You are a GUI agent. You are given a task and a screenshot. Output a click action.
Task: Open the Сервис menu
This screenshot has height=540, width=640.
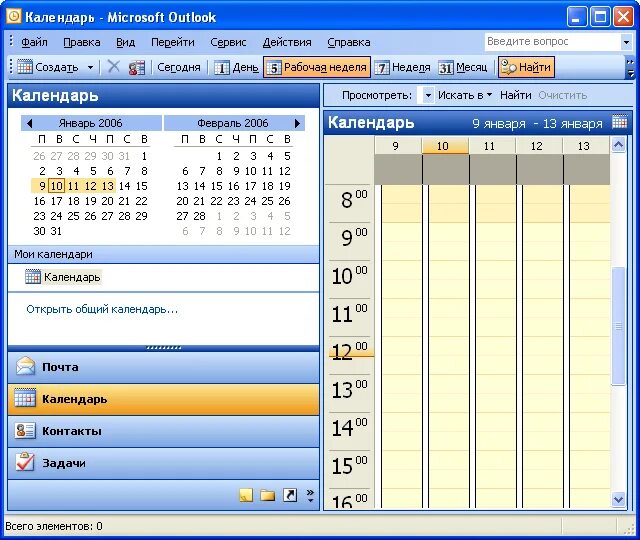pyautogui.click(x=228, y=42)
